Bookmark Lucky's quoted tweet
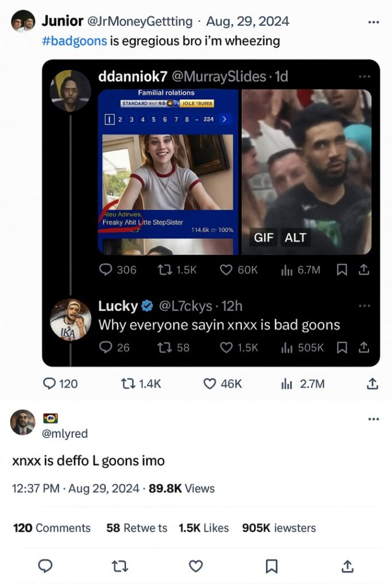 pos(341,347)
